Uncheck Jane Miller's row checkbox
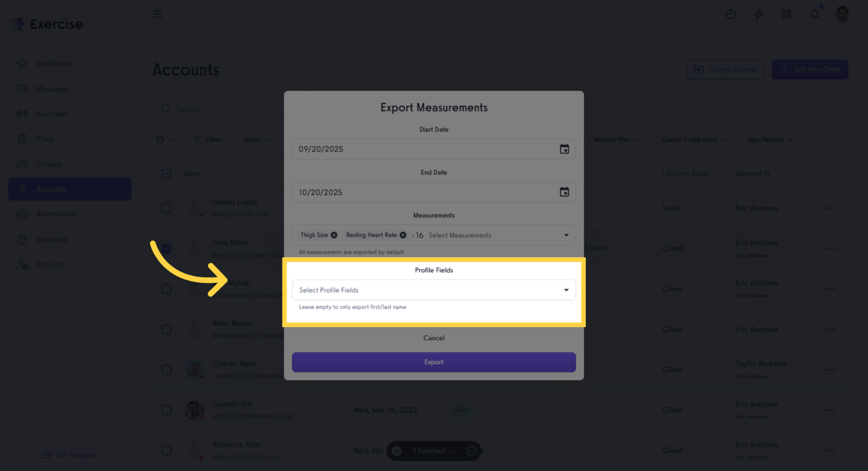Viewport: 868px width, 471px height. 166,248
